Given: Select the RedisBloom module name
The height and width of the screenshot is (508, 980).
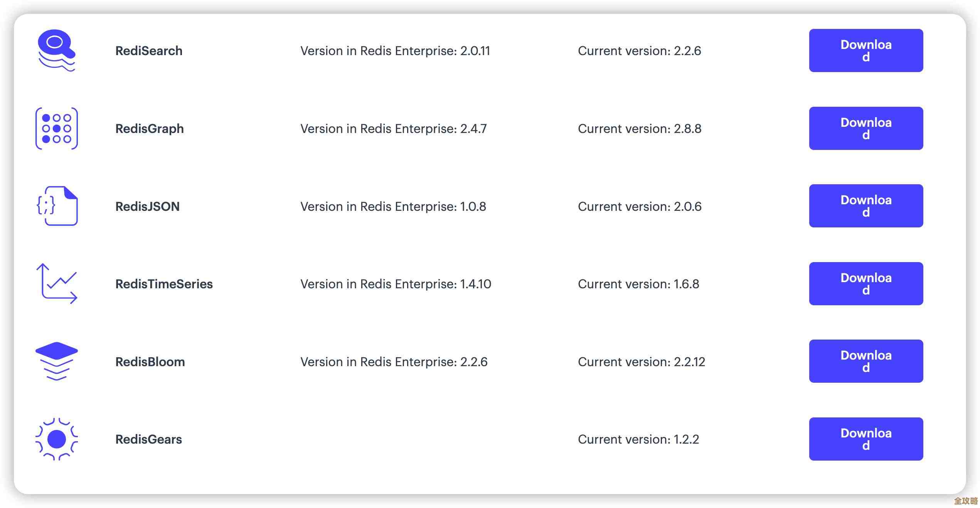Looking at the screenshot, I should tap(150, 362).
